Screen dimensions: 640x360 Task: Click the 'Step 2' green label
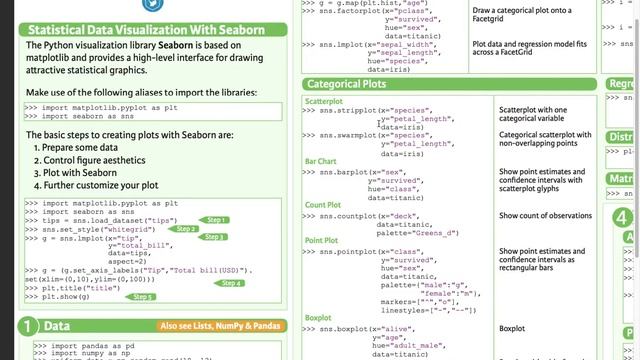[x=184, y=229]
